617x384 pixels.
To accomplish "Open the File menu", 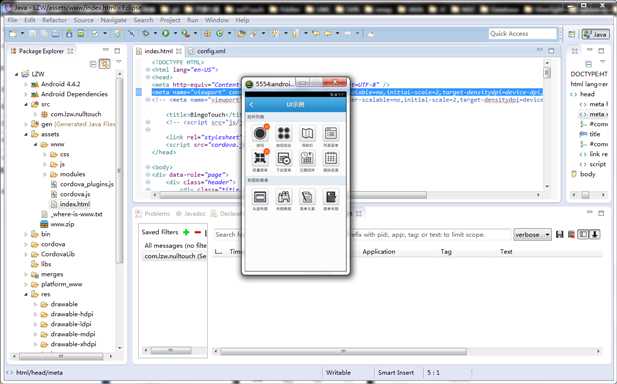I will (x=13, y=20).
